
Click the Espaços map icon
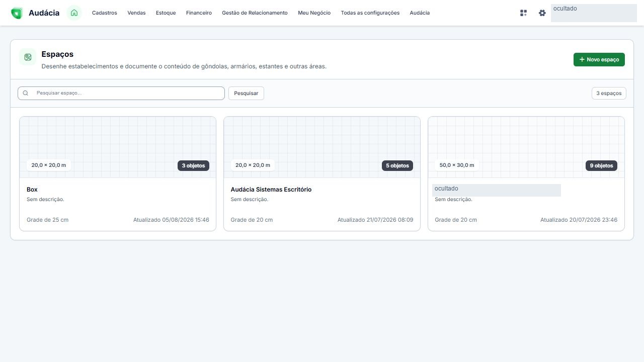(x=28, y=57)
